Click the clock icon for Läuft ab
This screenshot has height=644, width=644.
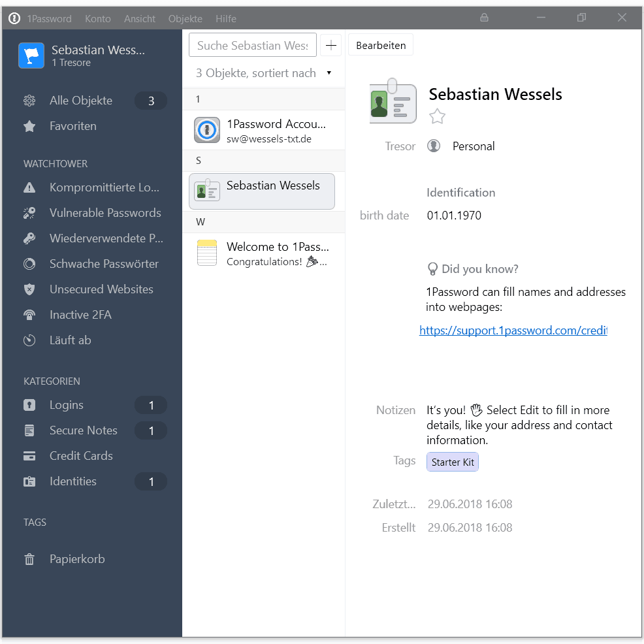29,340
